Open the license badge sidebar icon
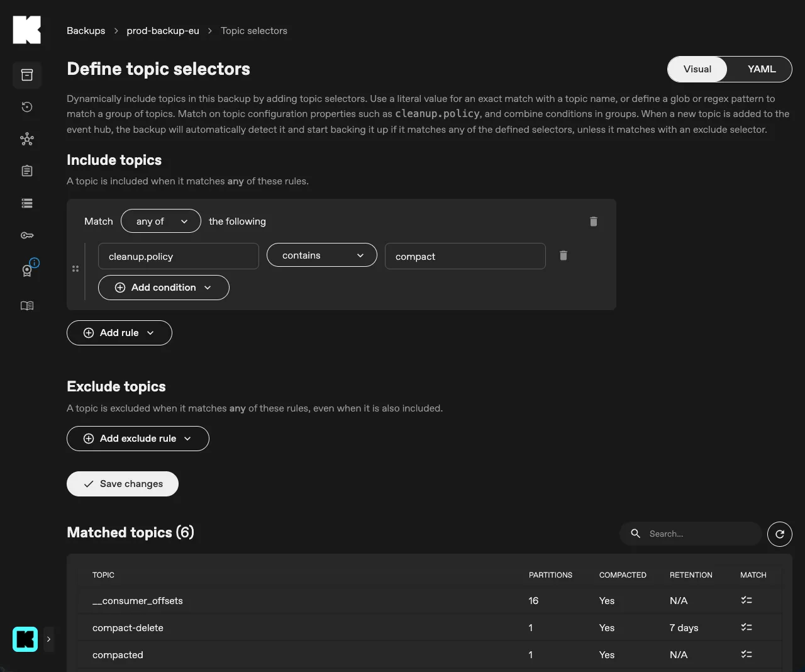 click(27, 271)
